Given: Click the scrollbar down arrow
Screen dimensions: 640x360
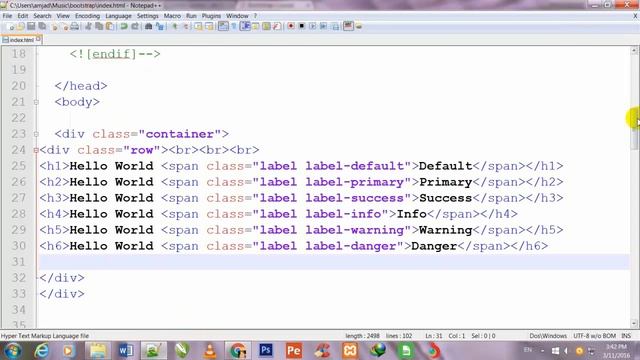Looking at the screenshot, I should 634,324.
